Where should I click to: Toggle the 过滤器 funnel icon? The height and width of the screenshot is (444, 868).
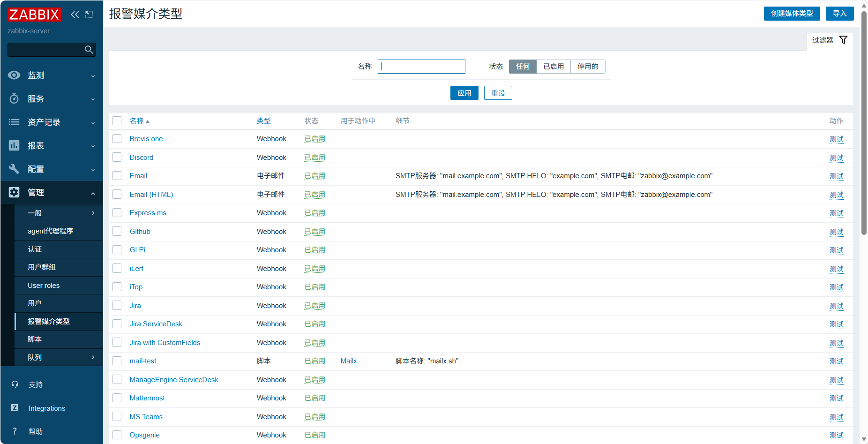pyautogui.click(x=843, y=40)
